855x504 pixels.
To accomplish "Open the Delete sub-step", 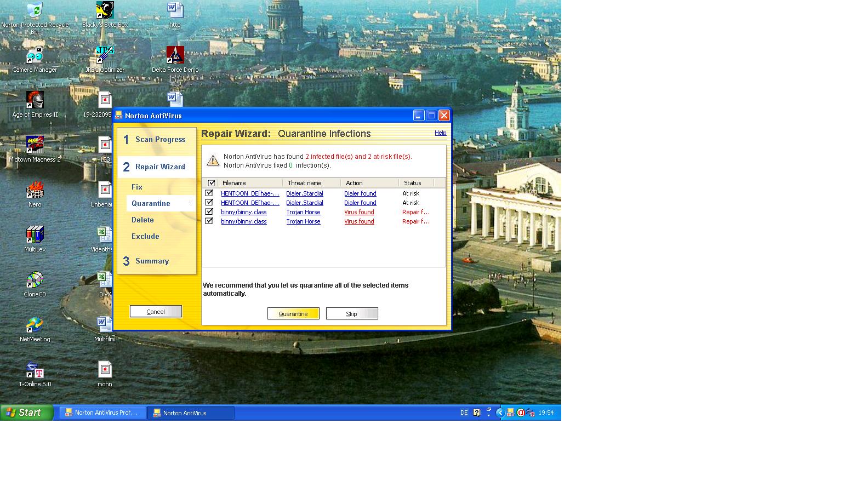I will (x=142, y=220).
